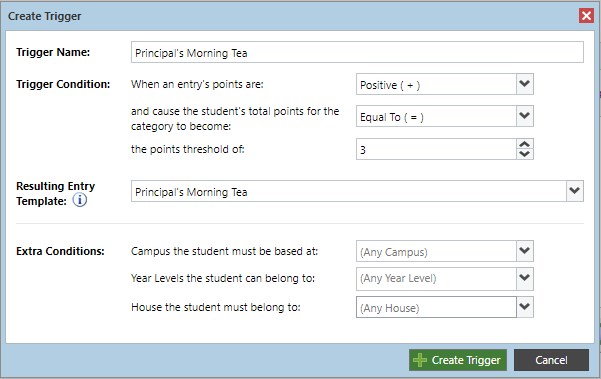Open the Resulting Entry Template dropdown arrow
The width and height of the screenshot is (601, 379).
575,191
